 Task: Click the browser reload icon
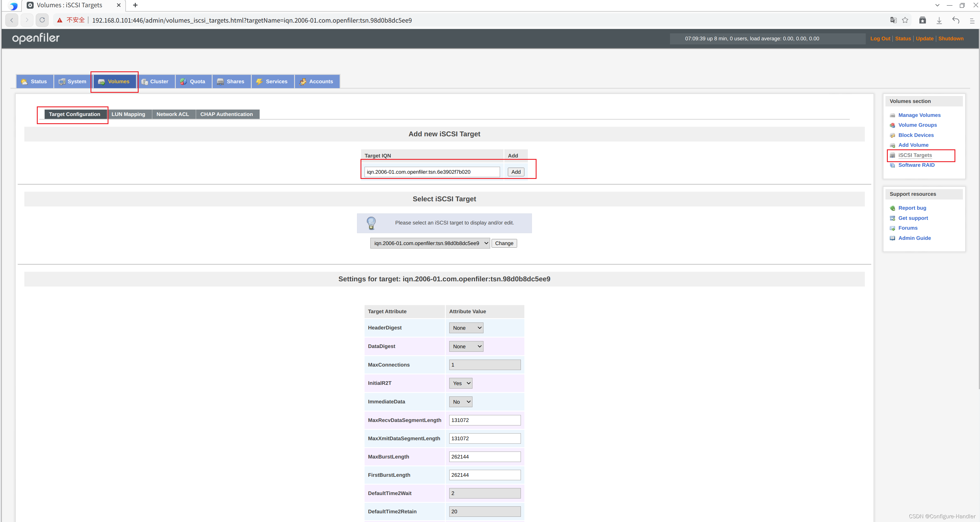(x=42, y=20)
